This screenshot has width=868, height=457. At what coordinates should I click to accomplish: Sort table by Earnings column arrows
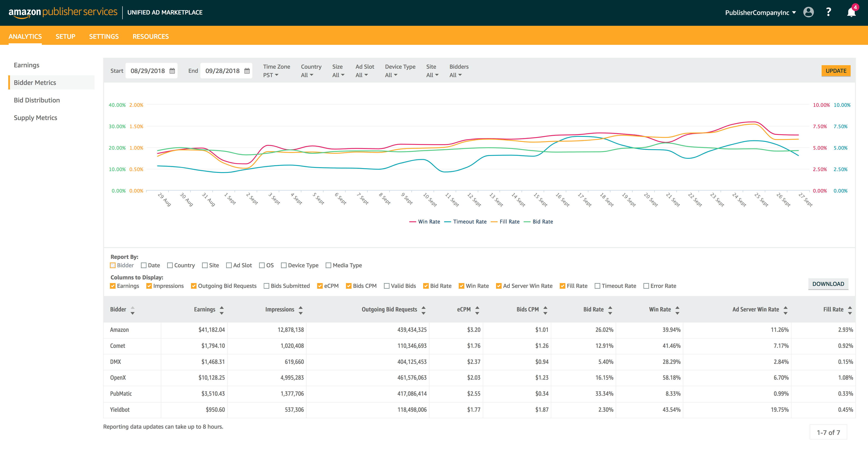pyautogui.click(x=222, y=310)
